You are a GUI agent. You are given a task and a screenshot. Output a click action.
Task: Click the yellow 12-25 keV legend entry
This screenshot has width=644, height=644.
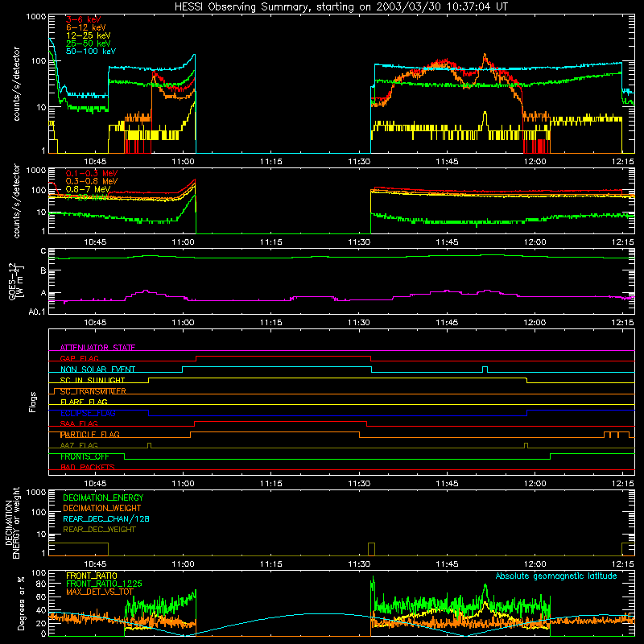click(88, 35)
